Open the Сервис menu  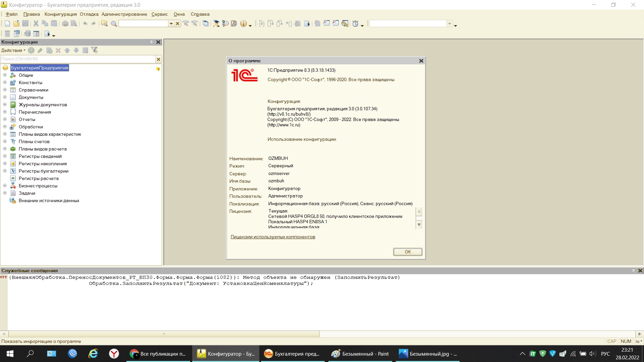tap(159, 14)
